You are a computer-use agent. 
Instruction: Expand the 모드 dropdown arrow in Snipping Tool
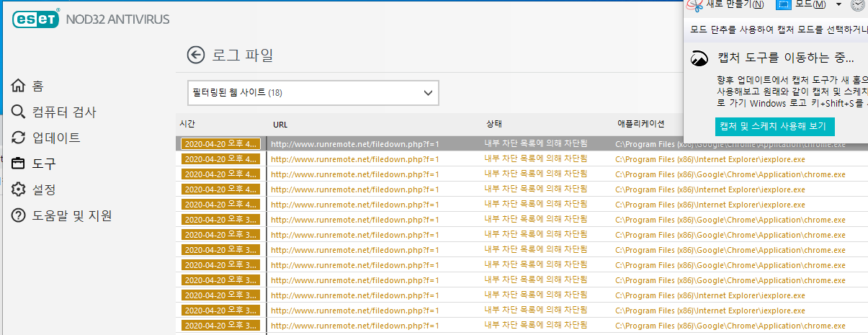coord(838,5)
